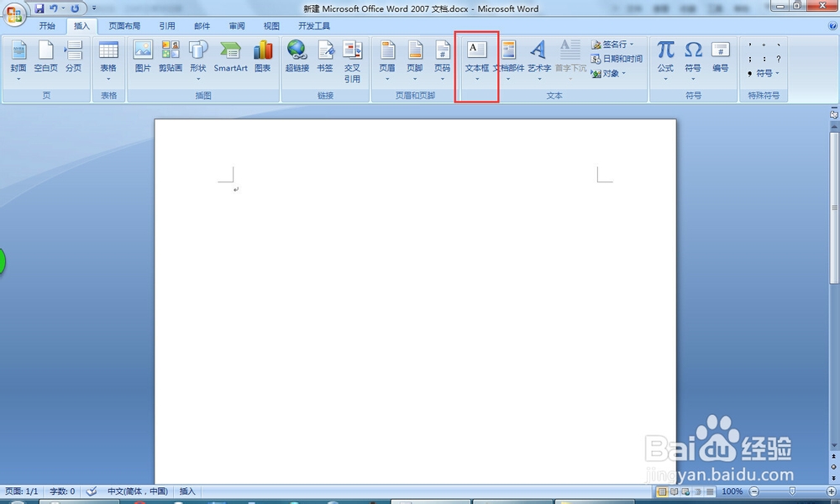
Task: Switch to the 视图 (View) tab
Action: tap(271, 26)
